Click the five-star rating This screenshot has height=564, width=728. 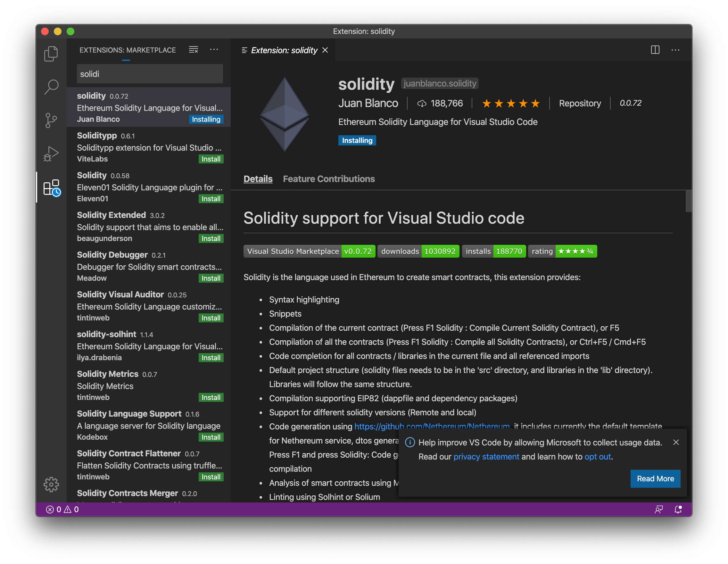pos(511,103)
